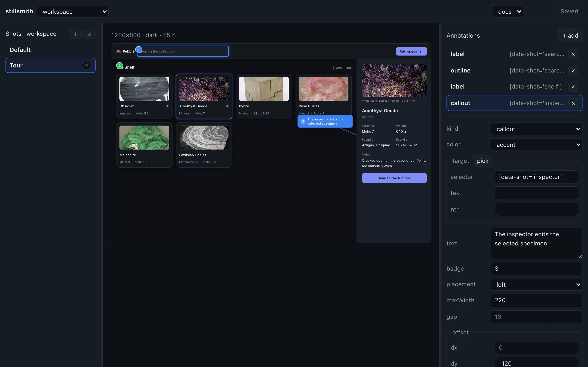Delete shot using the X icon beside plus

pos(89,34)
